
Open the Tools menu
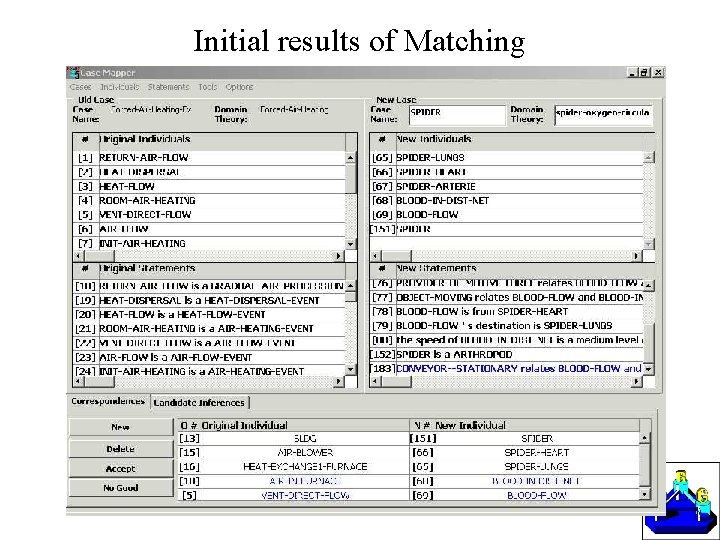(x=208, y=87)
